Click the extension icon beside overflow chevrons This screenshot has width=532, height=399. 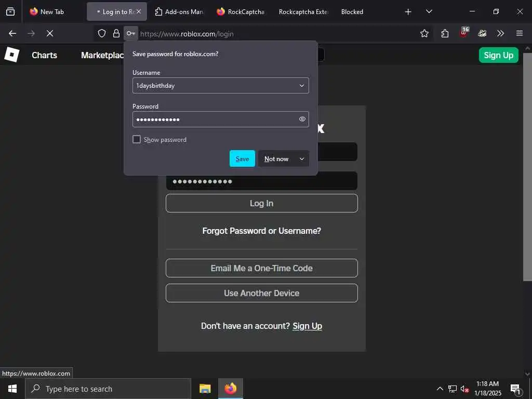482,33
